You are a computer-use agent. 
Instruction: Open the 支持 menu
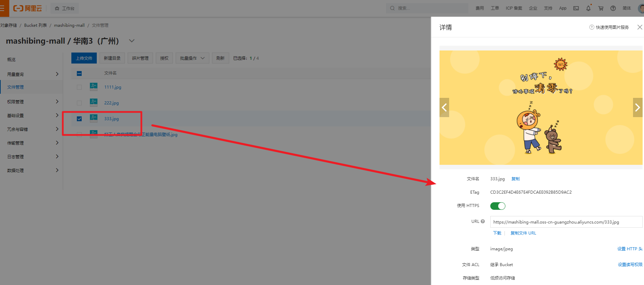click(x=548, y=8)
